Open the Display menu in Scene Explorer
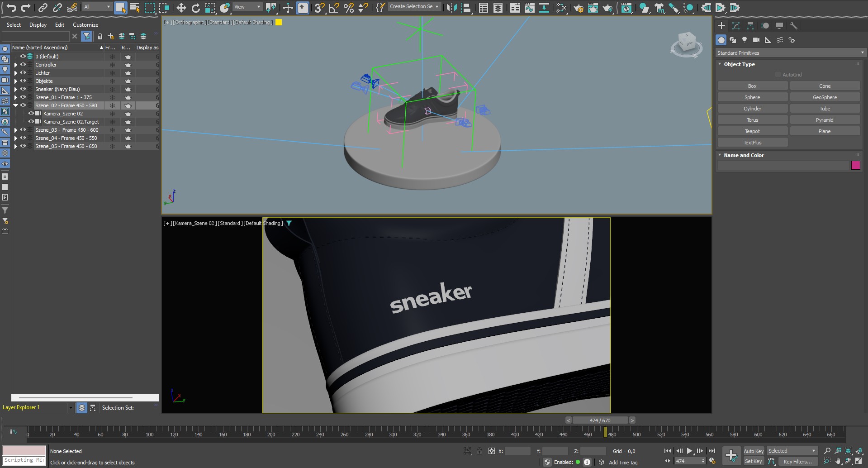This screenshot has height=468, width=868. click(38, 25)
